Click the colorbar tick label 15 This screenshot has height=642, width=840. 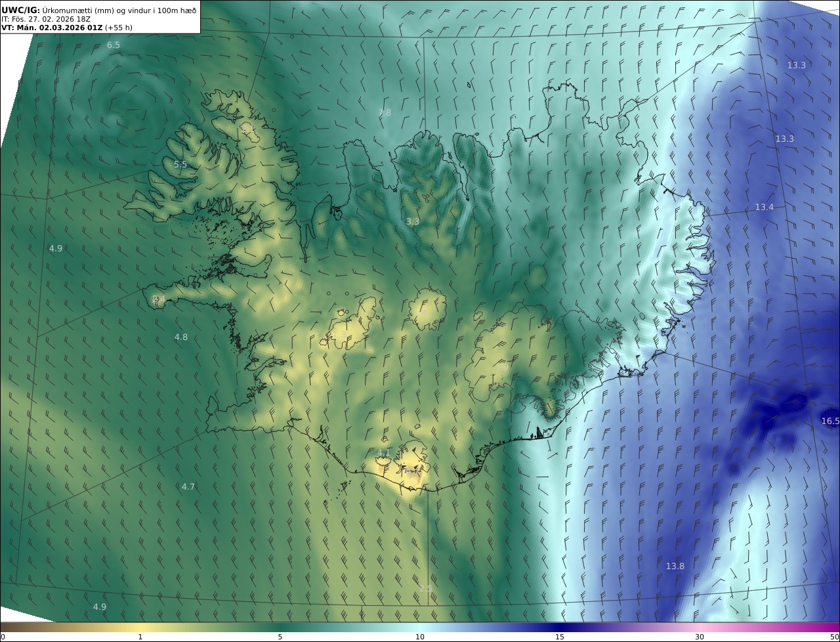click(560, 637)
